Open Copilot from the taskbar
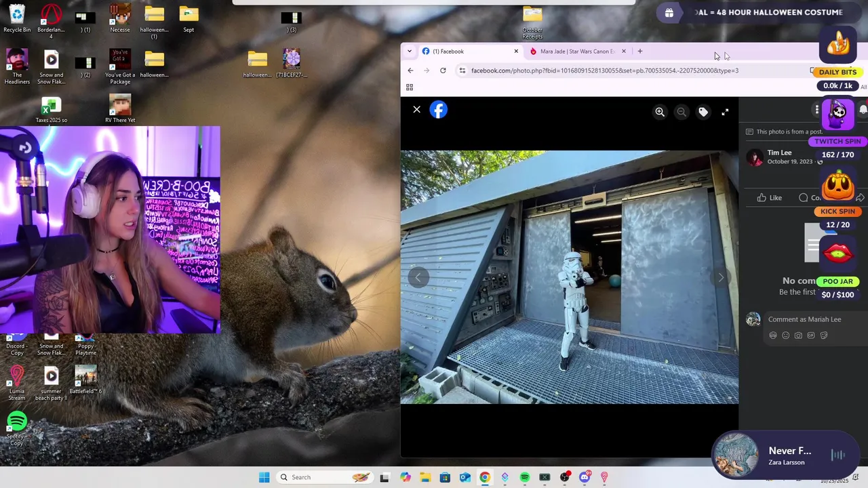The width and height of the screenshot is (868, 488). click(405, 477)
